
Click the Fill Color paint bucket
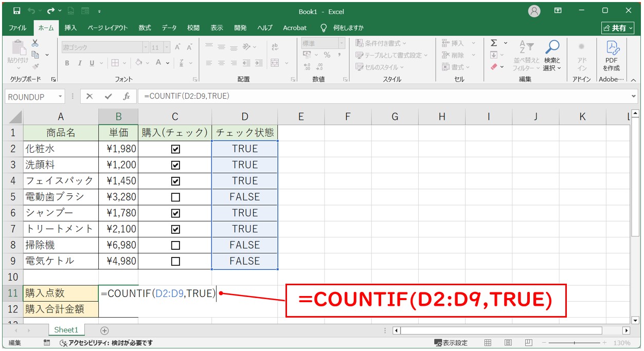tap(139, 63)
